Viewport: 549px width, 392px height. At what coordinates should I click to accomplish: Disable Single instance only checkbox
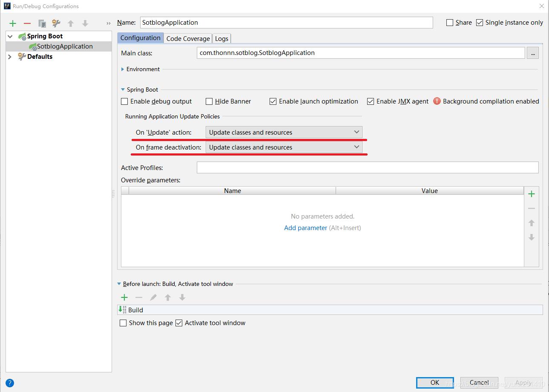(x=480, y=23)
